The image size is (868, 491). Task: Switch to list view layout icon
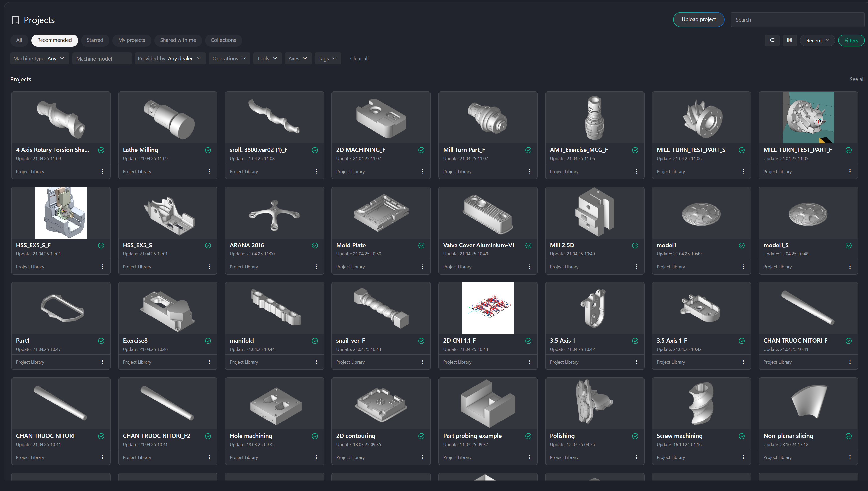coord(772,40)
